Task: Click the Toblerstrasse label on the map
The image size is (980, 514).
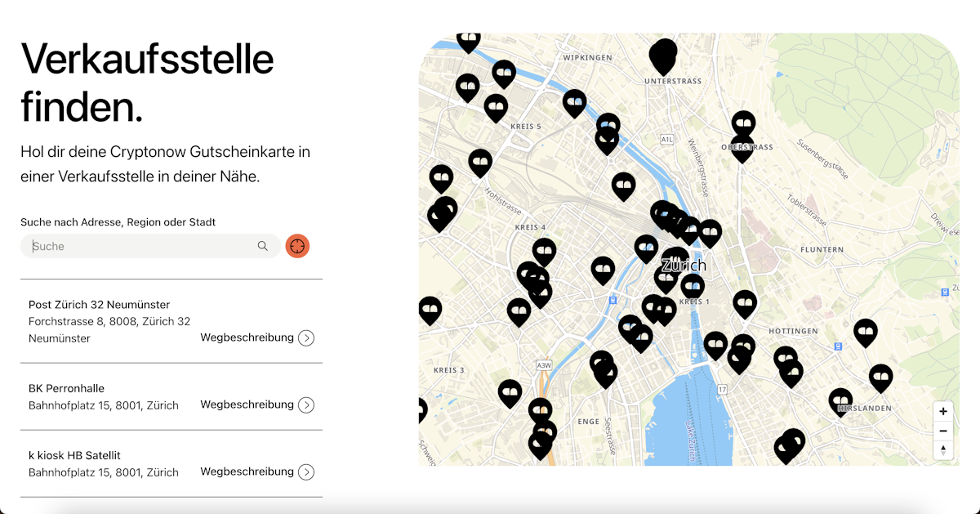Action: coord(806,211)
